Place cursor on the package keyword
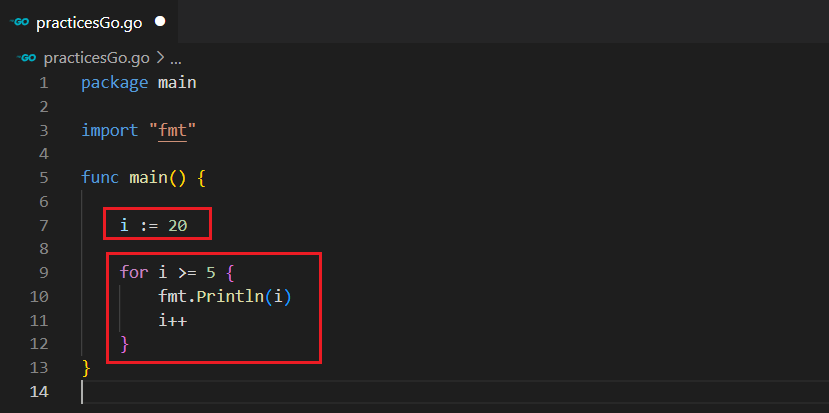 [115, 82]
